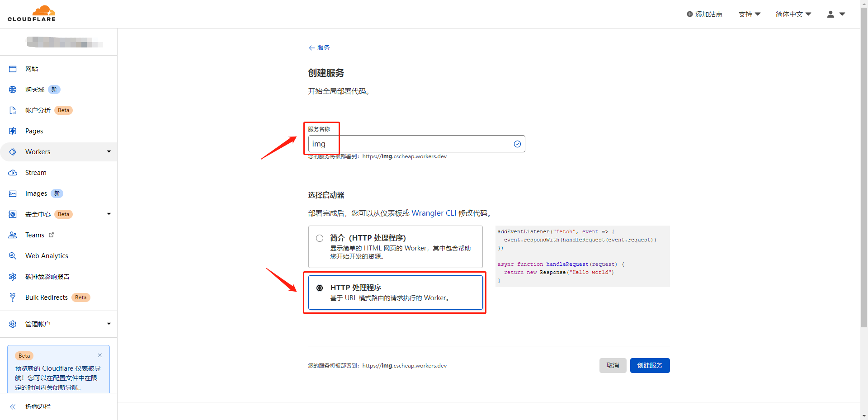Click the Bulk Redirects icon
Screen dimensions: 868x420
click(x=13, y=297)
